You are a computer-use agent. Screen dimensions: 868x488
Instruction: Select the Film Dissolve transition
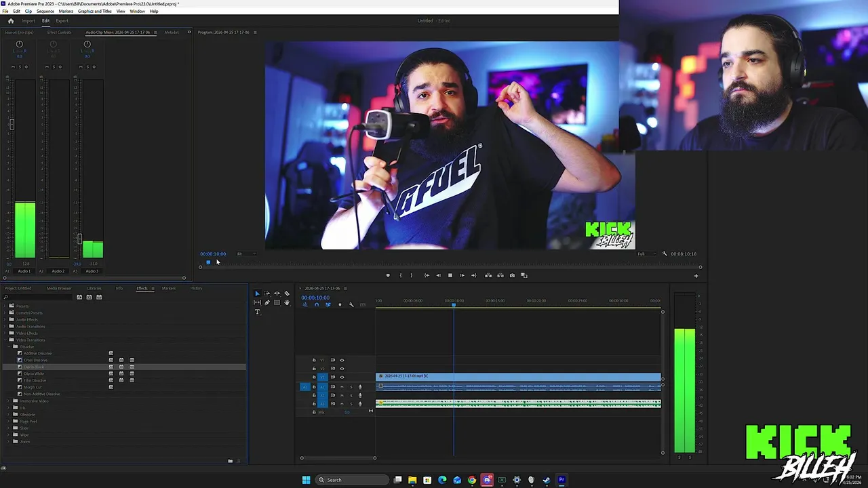(x=35, y=381)
